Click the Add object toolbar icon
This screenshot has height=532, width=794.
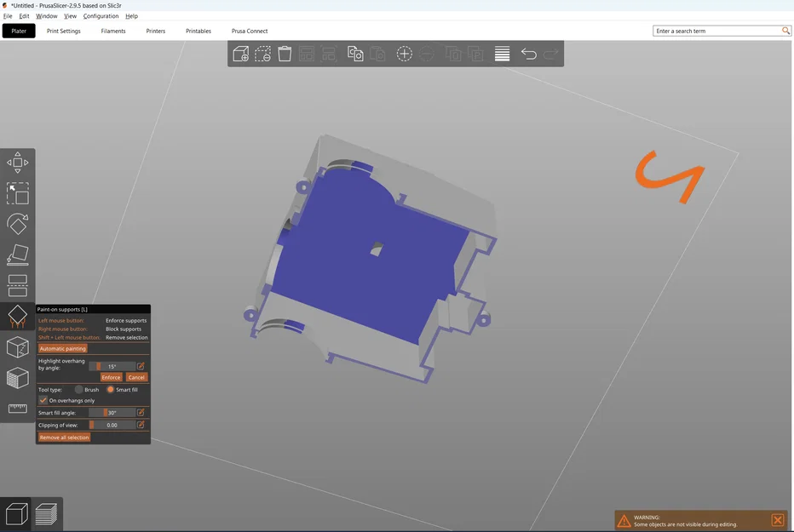click(240, 54)
